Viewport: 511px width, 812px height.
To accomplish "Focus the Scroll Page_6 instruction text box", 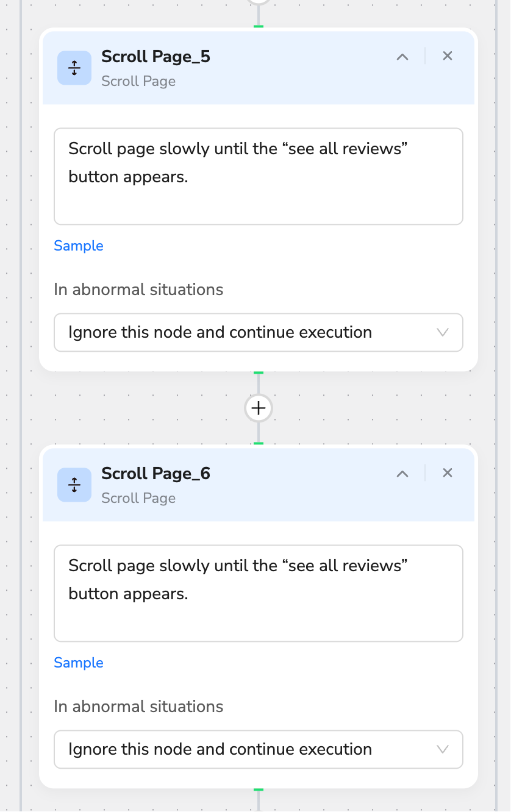I will 259,593.
